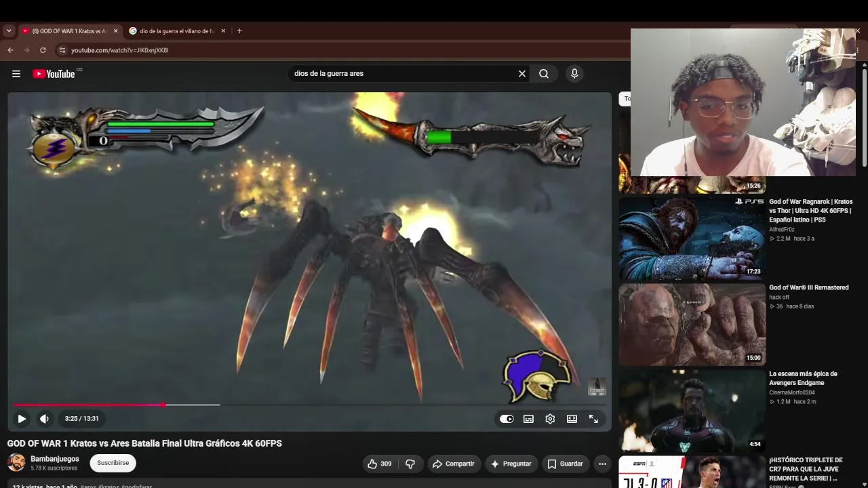This screenshot has width=868, height=488.
Task: Save the video with Guardar
Action: [565, 464]
